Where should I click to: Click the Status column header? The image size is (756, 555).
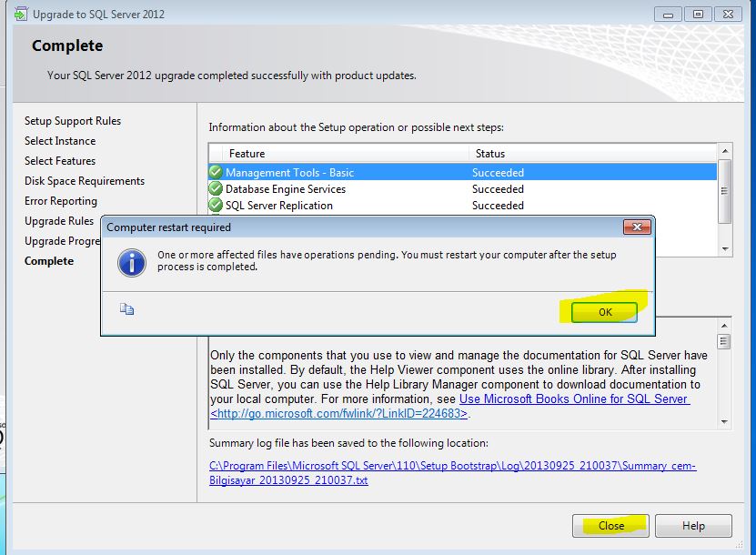coord(592,154)
